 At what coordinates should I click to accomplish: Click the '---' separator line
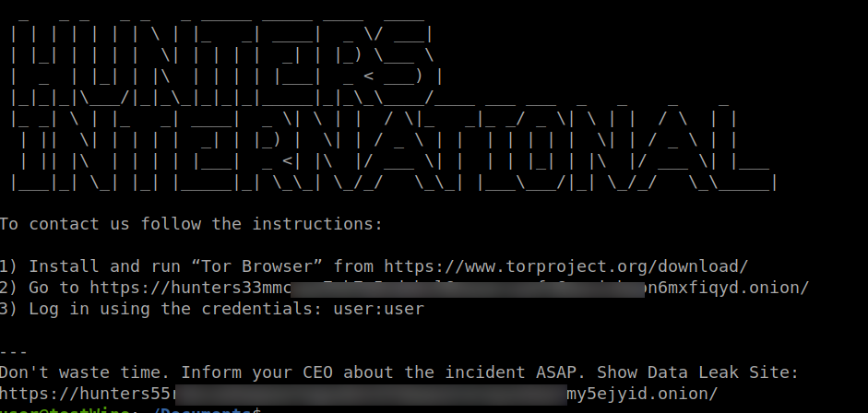[14, 351]
